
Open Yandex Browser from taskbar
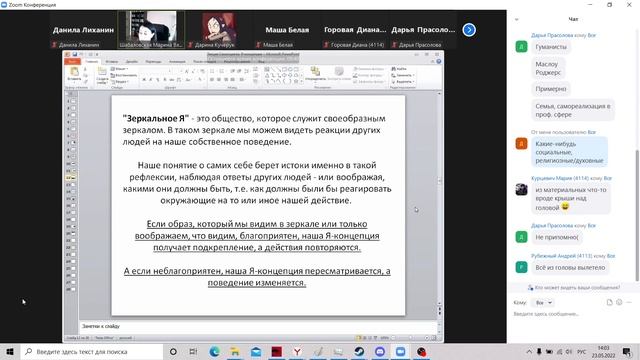point(297,352)
